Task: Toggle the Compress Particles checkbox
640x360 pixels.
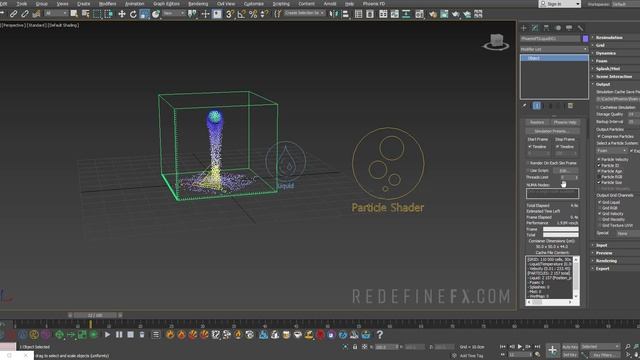Action: pos(599,136)
